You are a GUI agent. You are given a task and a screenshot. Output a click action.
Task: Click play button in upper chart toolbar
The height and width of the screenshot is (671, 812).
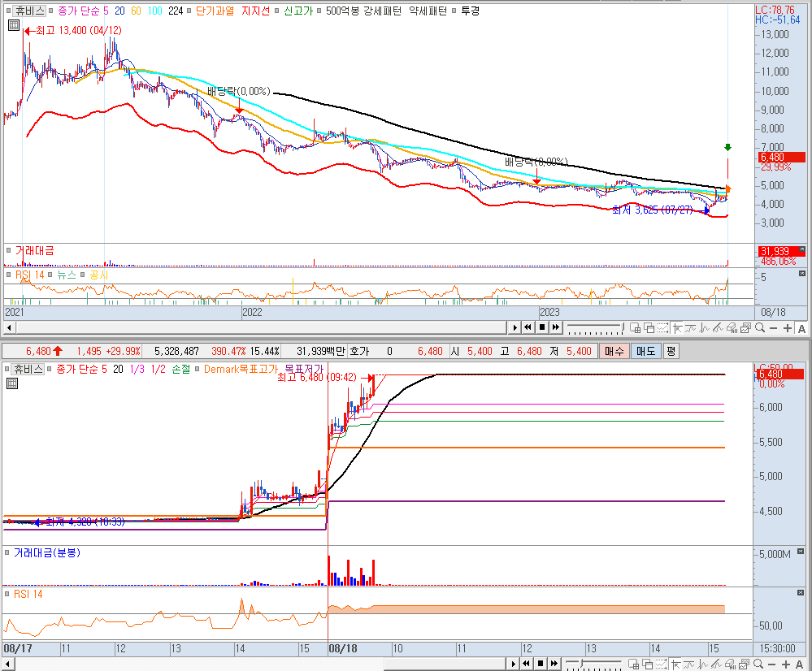tap(515, 327)
